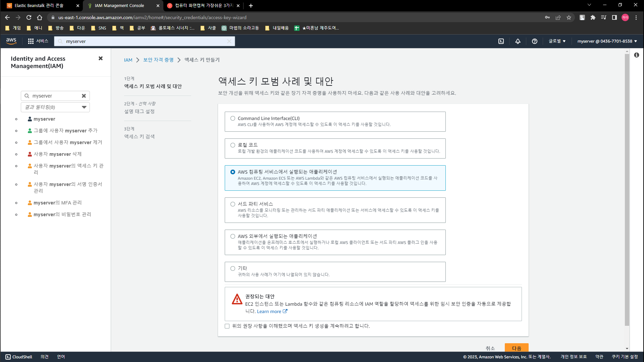Go to IAM breadcrumb link
The height and width of the screenshot is (362, 644).
[x=128, y=60]
